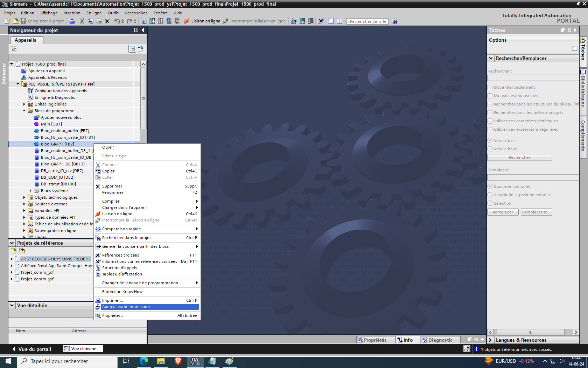Click the print icon in toolbar

click(72, 21)
